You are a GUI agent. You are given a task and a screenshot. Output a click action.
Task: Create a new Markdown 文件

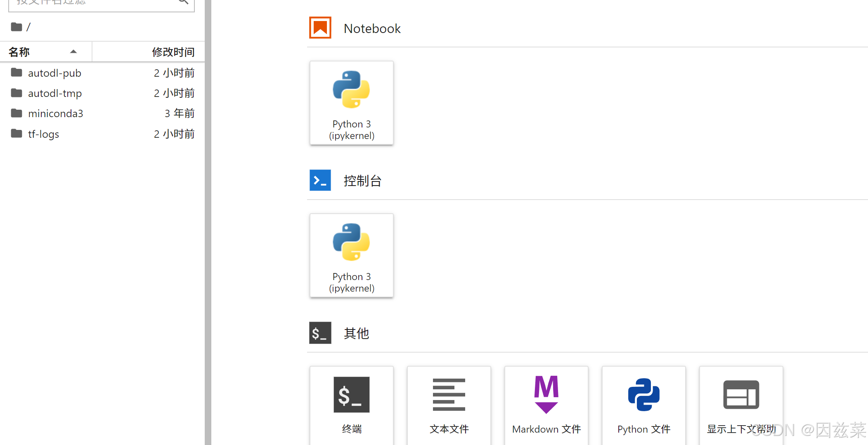pyautogui.click(x=546, y=406)
